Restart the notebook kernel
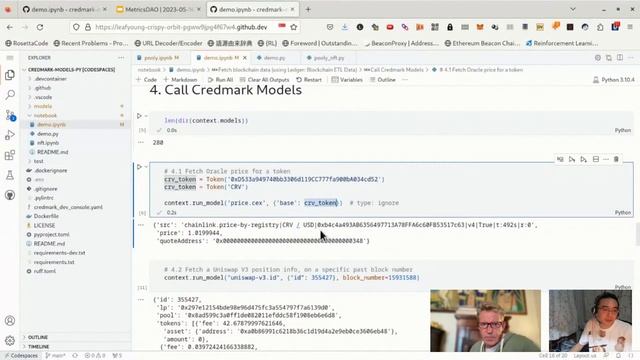640x360 pixels. (x=309, y=80)
